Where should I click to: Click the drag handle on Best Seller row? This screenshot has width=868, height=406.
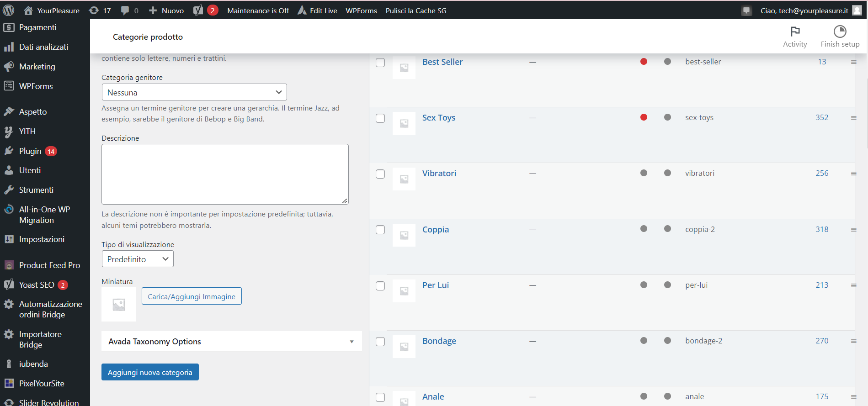[853, 62]
